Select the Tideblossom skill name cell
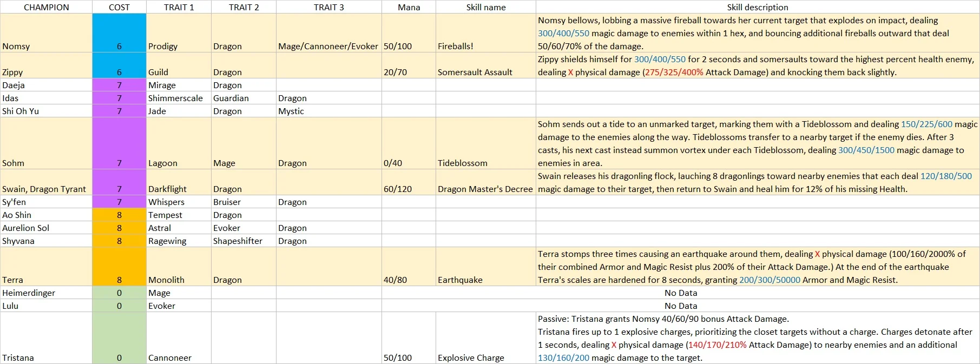The height and width of the screenshot is (364, 980). click(485, 143)
